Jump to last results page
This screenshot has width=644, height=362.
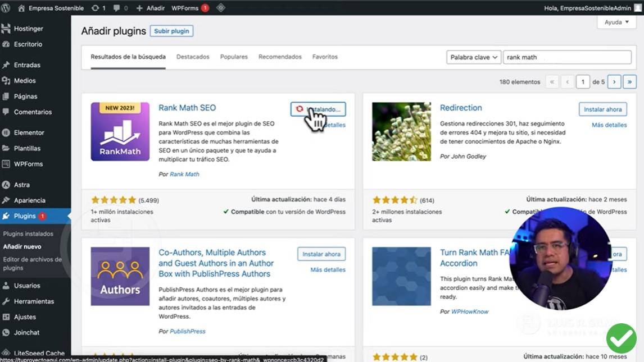point(629,82)
